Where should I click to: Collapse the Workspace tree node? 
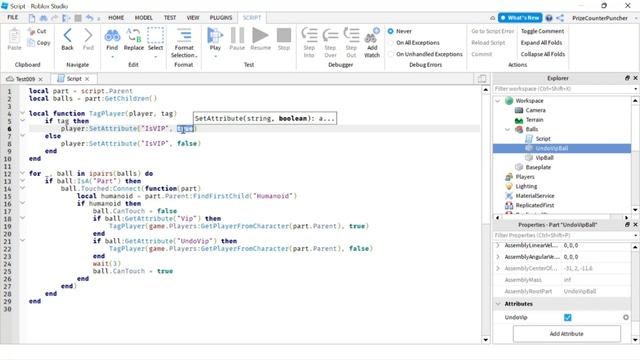click(498, 101)
